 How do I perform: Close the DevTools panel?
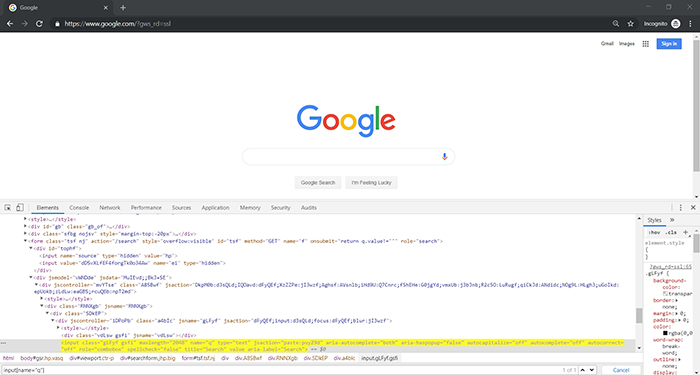(693, 208)
